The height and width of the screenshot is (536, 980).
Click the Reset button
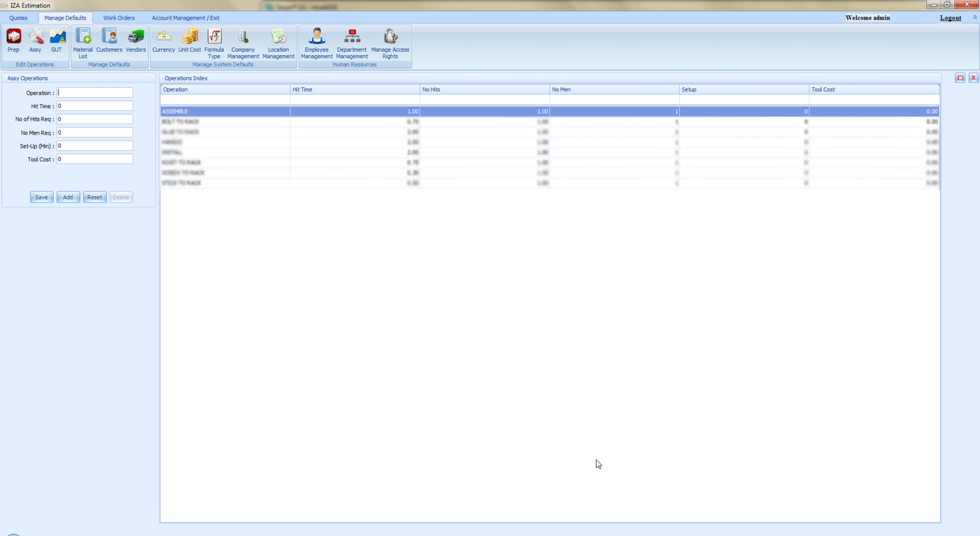click(94, 198)
